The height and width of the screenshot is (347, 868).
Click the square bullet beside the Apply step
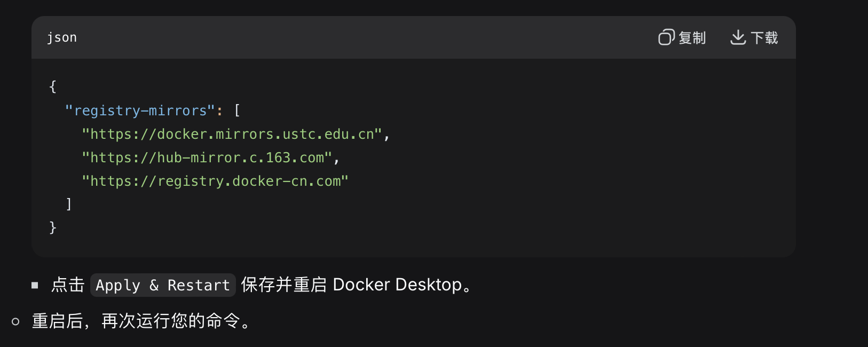pos(35,285)
